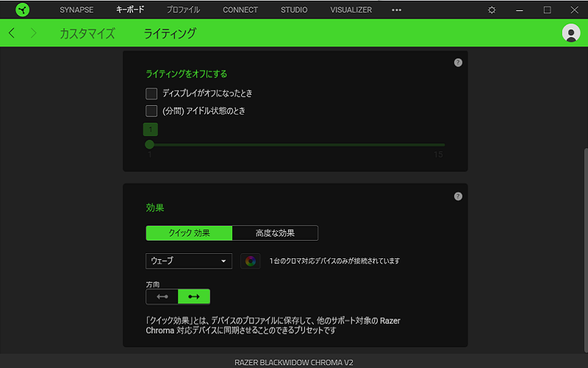
Task: Select クイック効果 button
Action: (189, 233)
